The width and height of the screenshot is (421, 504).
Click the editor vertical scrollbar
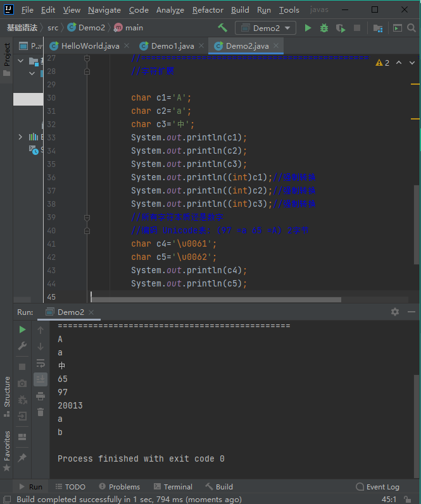[417, 225]
